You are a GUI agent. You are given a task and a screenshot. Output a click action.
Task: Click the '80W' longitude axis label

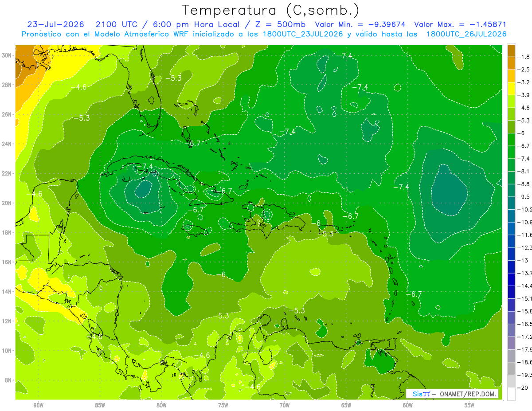coord(161,405)
